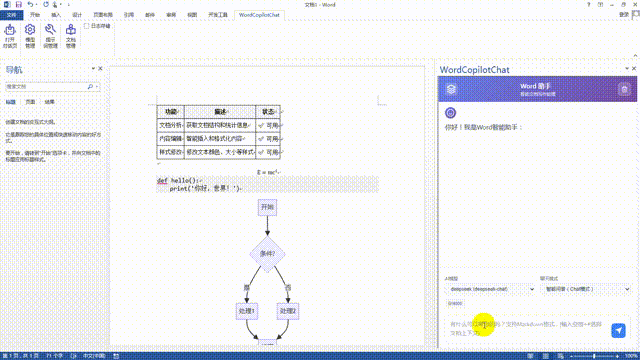Click the layers icon in Word assistant header
The width and height of the screenshot is (640, 360).
451,89
